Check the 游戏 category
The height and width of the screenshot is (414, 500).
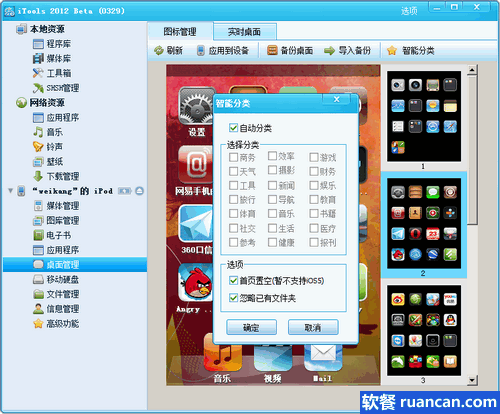313,157
